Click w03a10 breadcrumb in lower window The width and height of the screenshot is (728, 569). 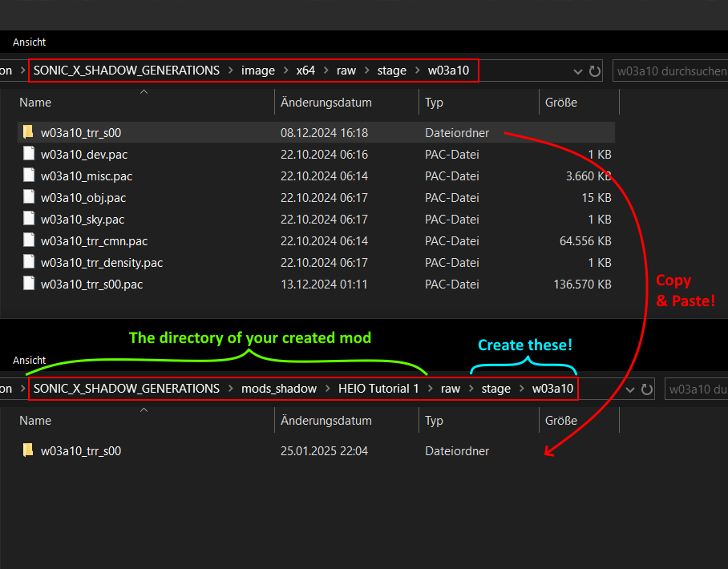(x=552, y=389)
